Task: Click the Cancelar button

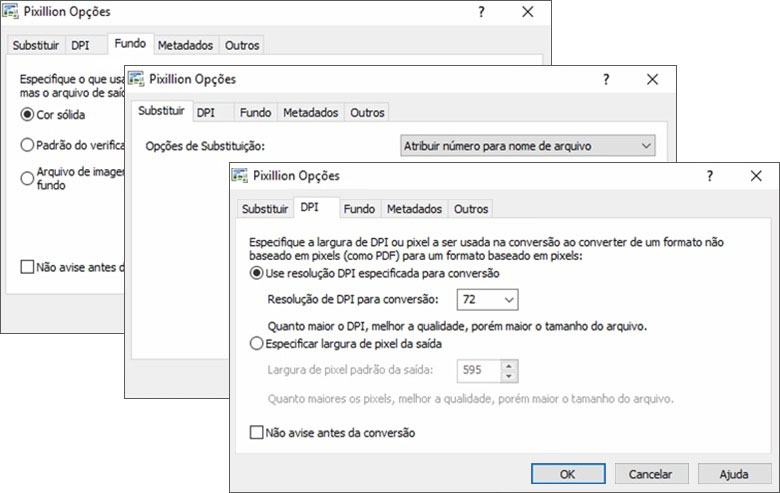Action: coord(650,474)
